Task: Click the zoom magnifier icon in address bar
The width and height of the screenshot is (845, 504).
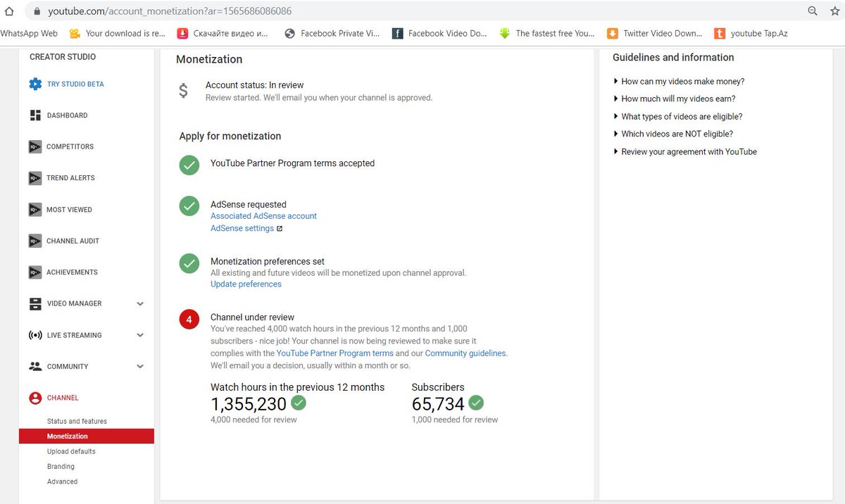Action: pyautogui.click(x=813, y=11)
